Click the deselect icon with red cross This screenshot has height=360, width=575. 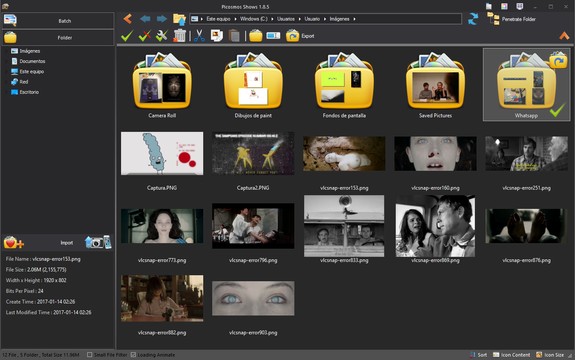tap(144, 36)
